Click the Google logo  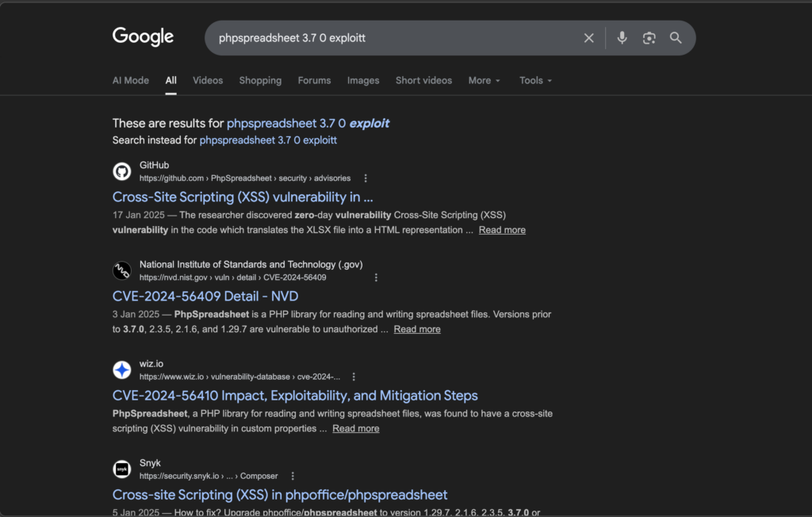tap(143, 36)
